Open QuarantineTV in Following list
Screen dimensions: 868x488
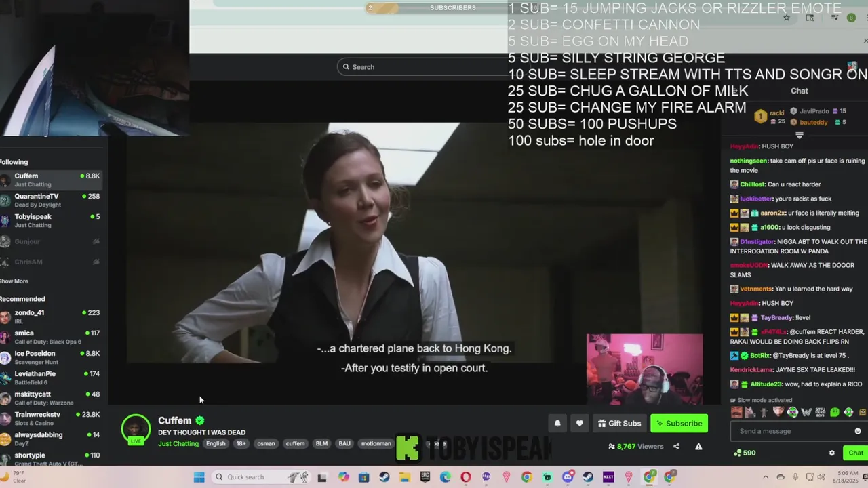(51, 200)
